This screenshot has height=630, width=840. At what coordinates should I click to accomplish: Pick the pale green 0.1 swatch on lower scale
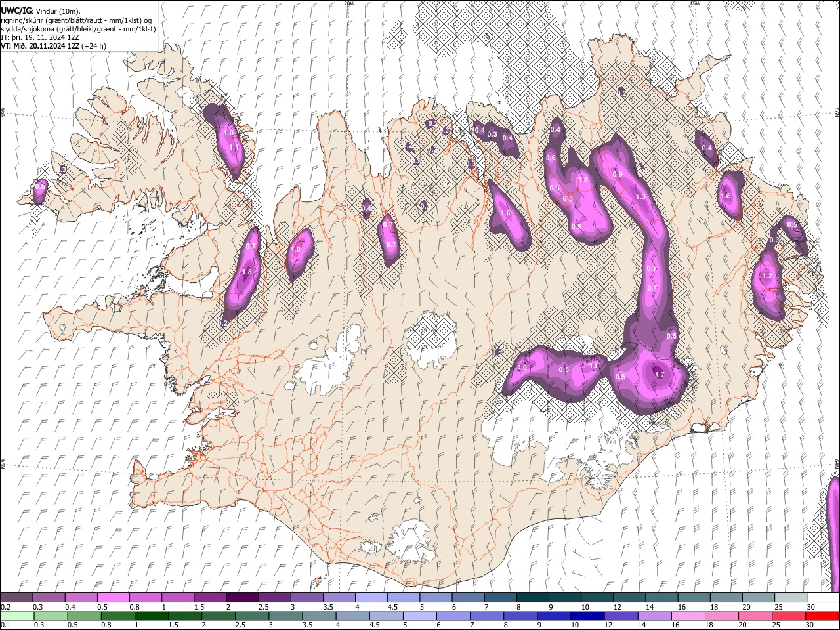point(17,616)
